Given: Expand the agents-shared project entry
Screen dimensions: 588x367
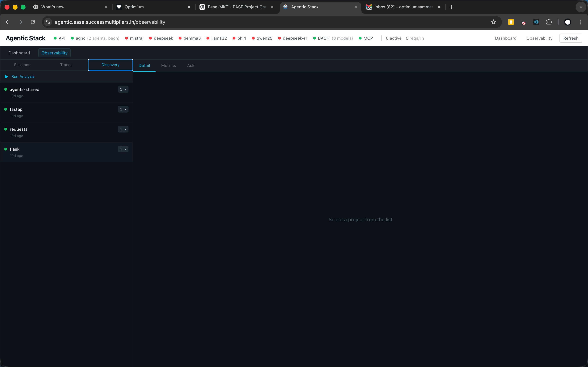Looking at the screenshot, I should 123,89.
